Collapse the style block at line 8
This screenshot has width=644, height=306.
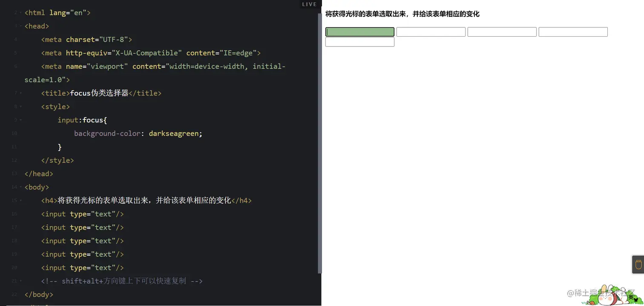click(20, 107)
